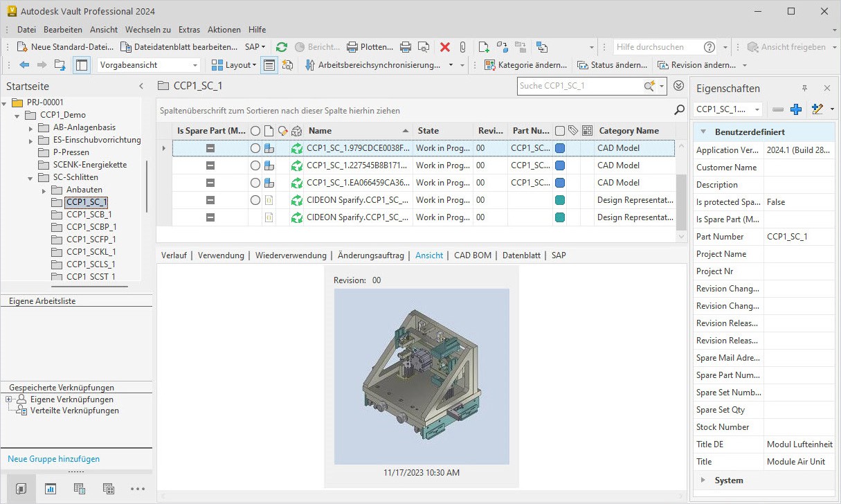Click the print preview icon
Screen dimensions: 841x504
coord(424,47)
